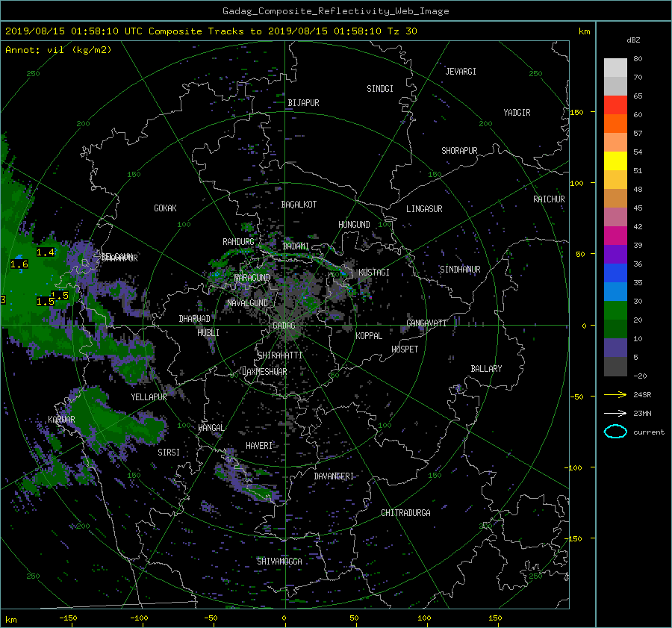
Task: Click the SINDHANUR city label
Action: 460,270
